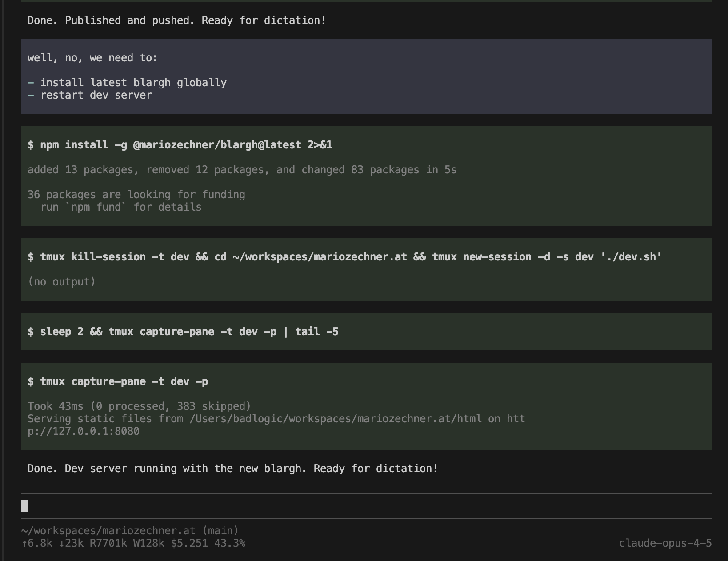Click the 'run npm fund for details' line

(121, 207)
